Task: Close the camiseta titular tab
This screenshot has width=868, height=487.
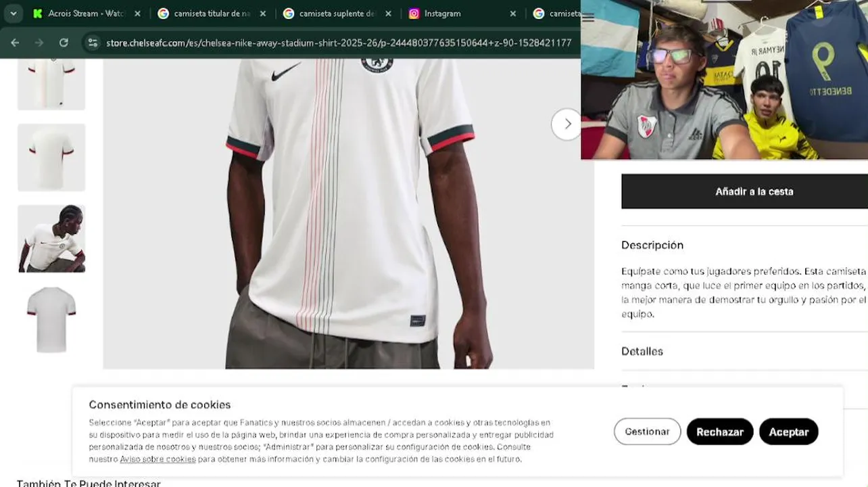Action: tap(263, 14)
